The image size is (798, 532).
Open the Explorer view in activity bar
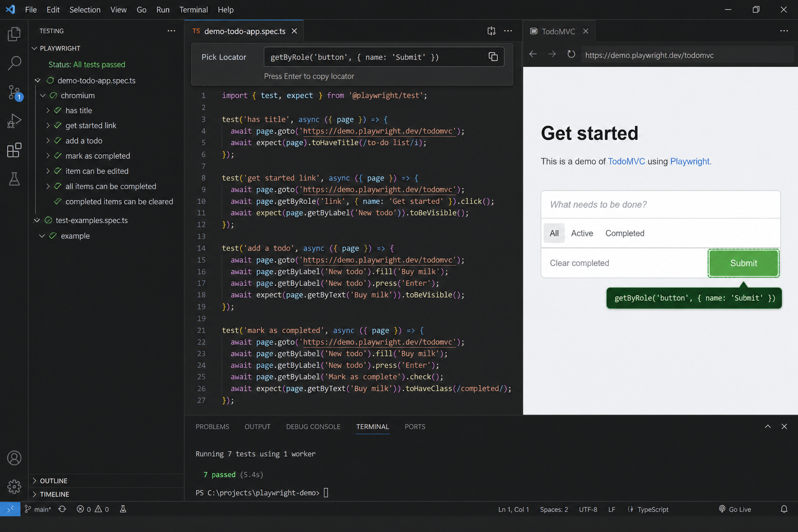(x=14, y=34)
